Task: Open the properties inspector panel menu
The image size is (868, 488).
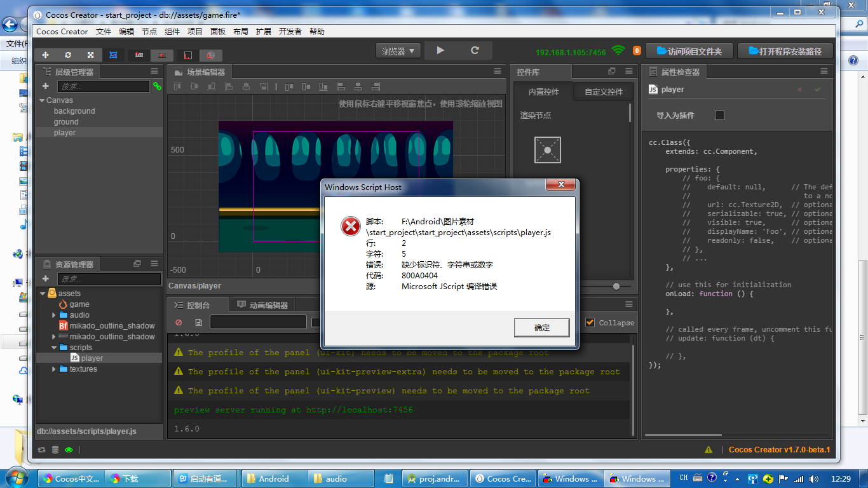Action: [x=824, y=71]
